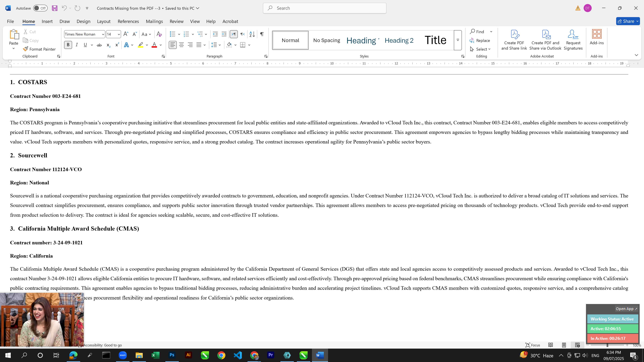The image size is (644, 362).
Task: Click the Share button
Action: tap(628, 21)
